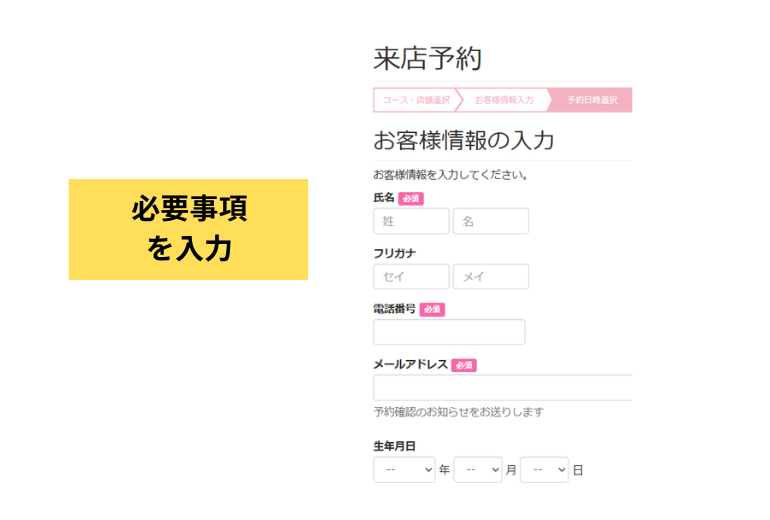Open the birth year dropdown

404,470
